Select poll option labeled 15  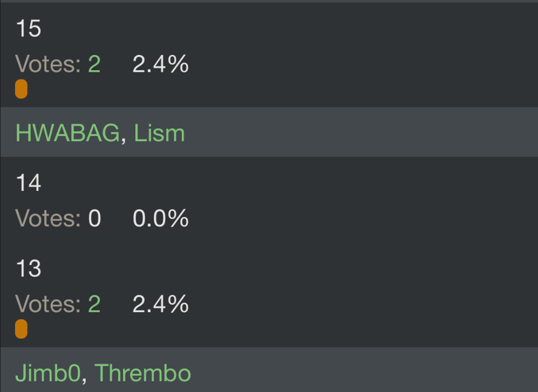29,28
